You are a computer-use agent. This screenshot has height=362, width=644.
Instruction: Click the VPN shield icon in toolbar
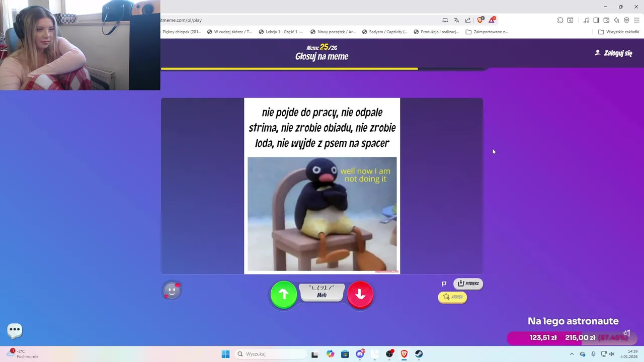[626, 20]
